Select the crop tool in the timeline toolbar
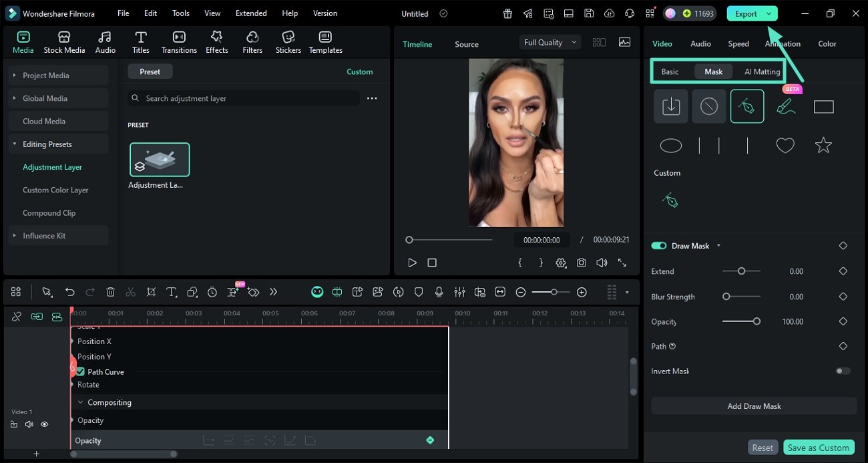The height and width of the screenshot is (463, 868). pyautogui.click(x=151, y=292)
